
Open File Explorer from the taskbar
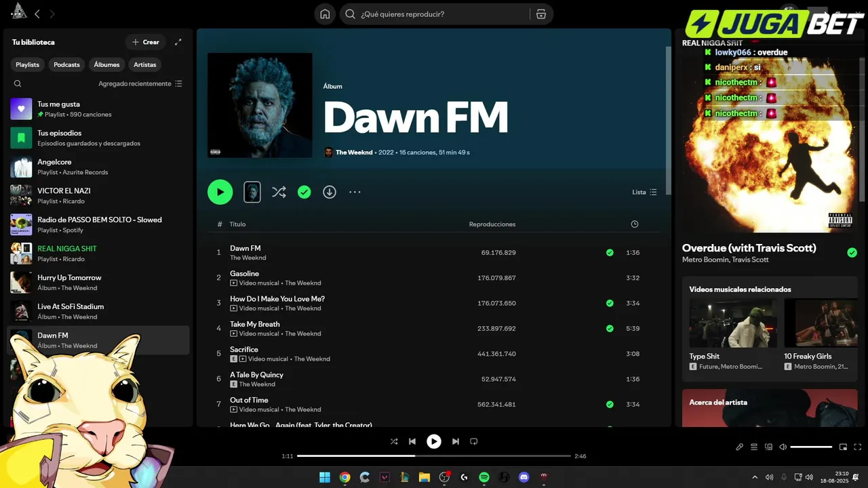[424, 477]
